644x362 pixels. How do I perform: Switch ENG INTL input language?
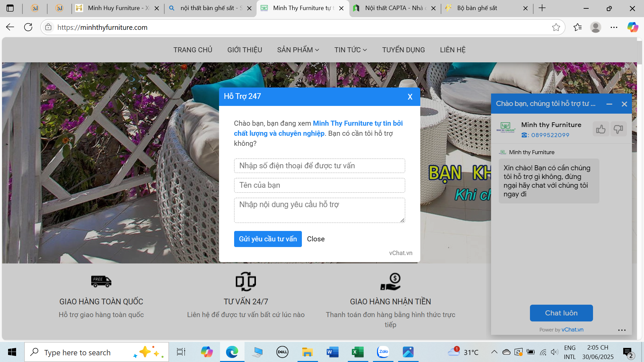pyautogui.click(x=570, y=352)
